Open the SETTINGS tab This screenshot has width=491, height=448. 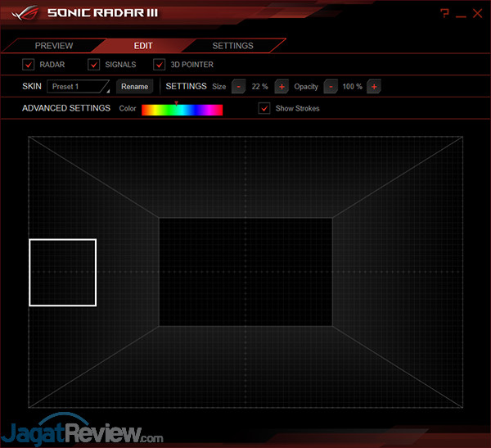tap(232, 46)
